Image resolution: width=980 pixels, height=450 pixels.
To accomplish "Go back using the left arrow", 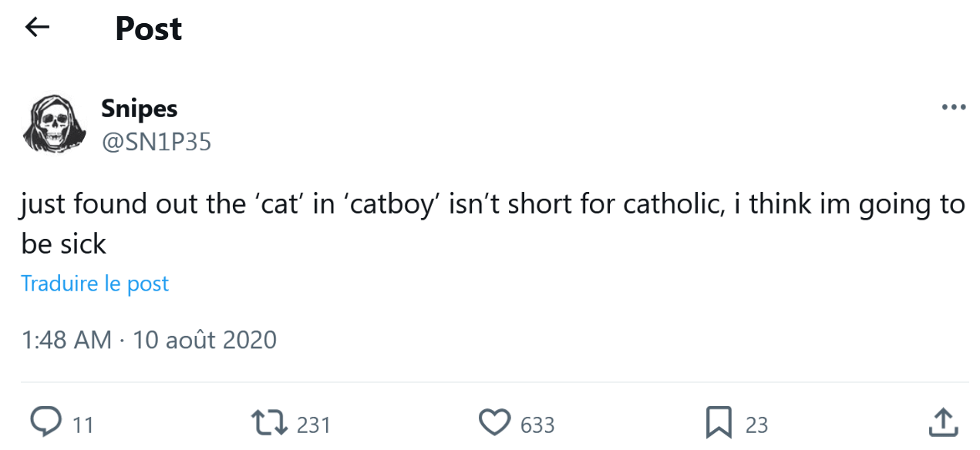I will pyautogui.click(x=37, y=28).
